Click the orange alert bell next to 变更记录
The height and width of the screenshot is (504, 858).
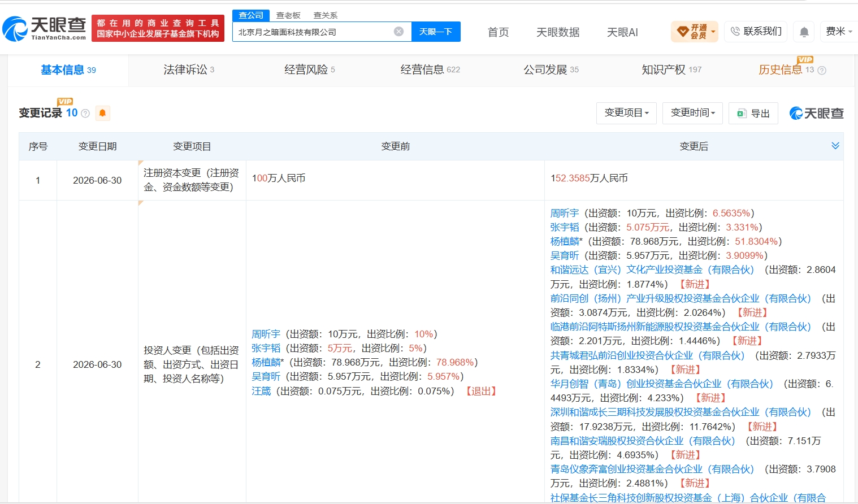(102, 113)
